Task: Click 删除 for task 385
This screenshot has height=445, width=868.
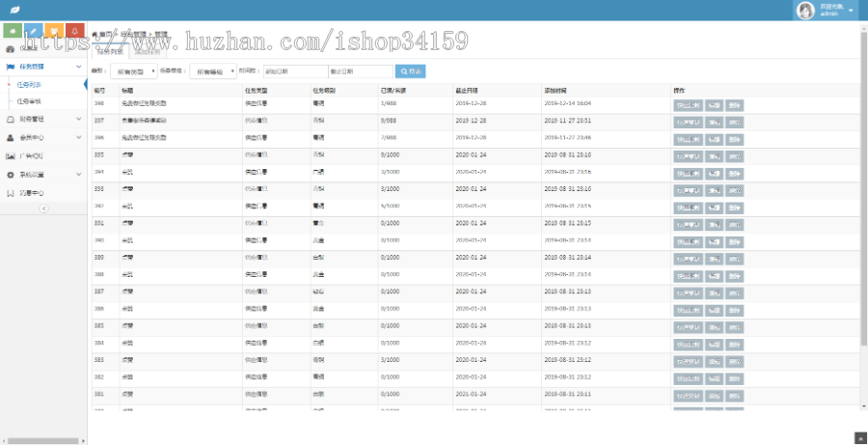Action: click(734, 327)
